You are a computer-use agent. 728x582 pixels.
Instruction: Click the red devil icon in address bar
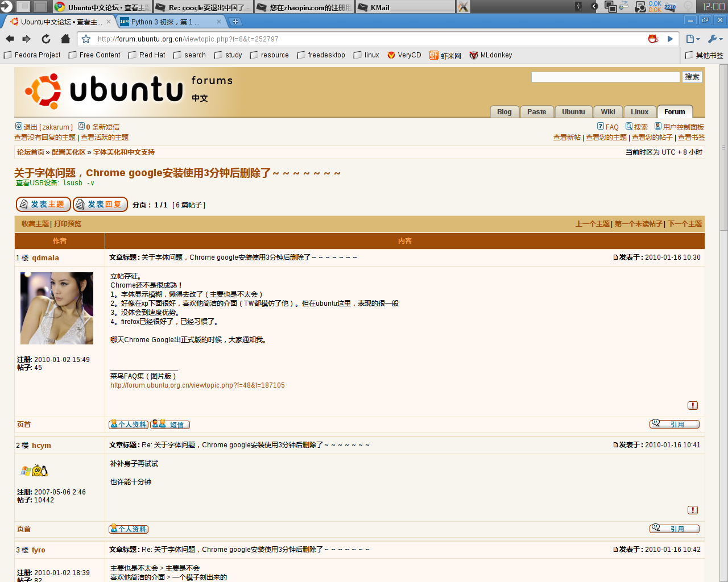click(653, 39)
